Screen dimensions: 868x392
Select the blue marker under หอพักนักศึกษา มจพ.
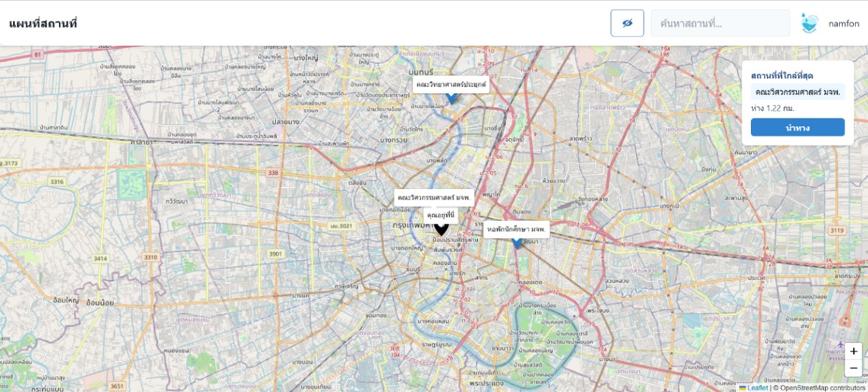[x=516, y=244]
